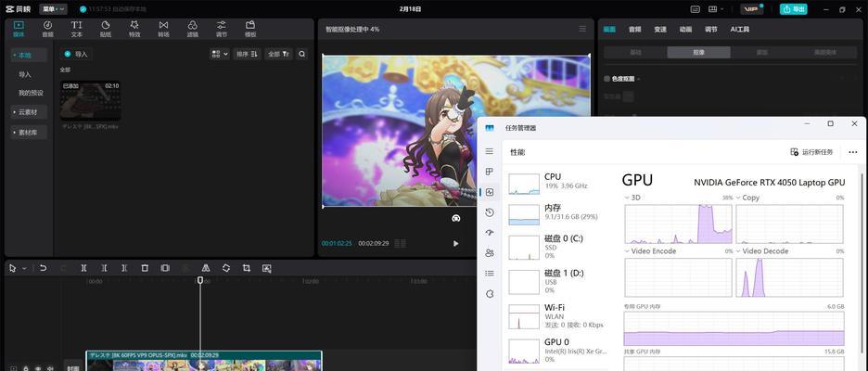Open preview panel hamburger menu
The image size is (868, 371).
click(x=581, y=29)
